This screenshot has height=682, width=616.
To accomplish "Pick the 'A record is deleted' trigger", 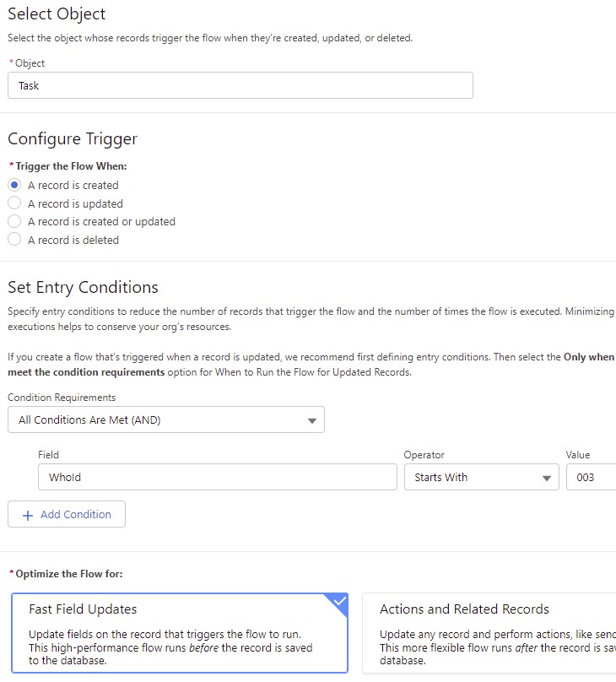I will click(x=14, y=240).
